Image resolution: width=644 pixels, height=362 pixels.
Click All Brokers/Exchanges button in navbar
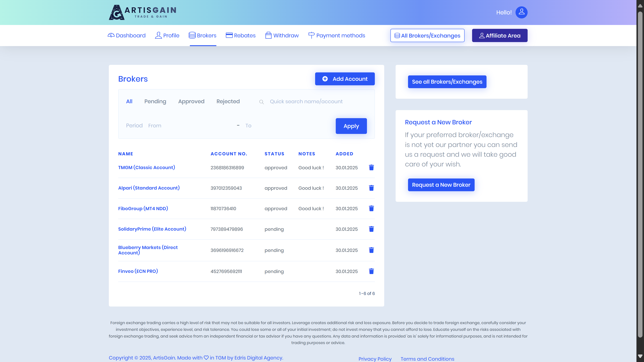click(427, 36)
